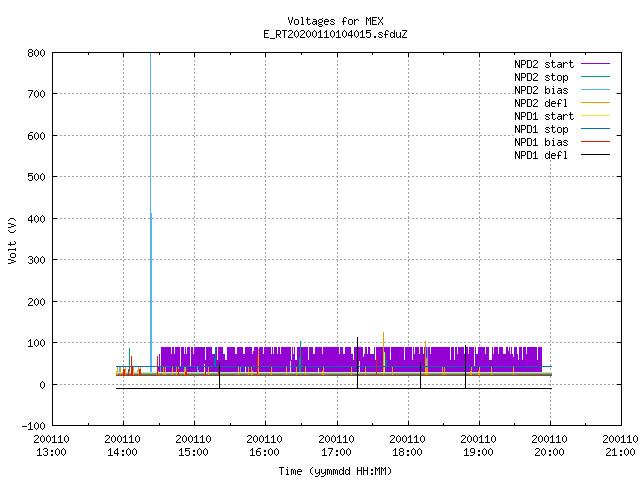Click the black NPD1 defl spike after 15:00
The height and width of the screenshot is (480, 640).
pos(220,376)
